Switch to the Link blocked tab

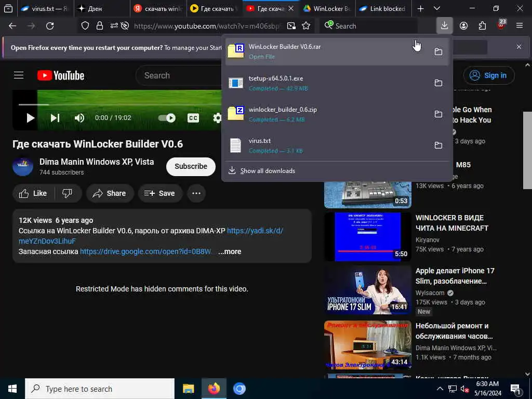click(383, 8)
